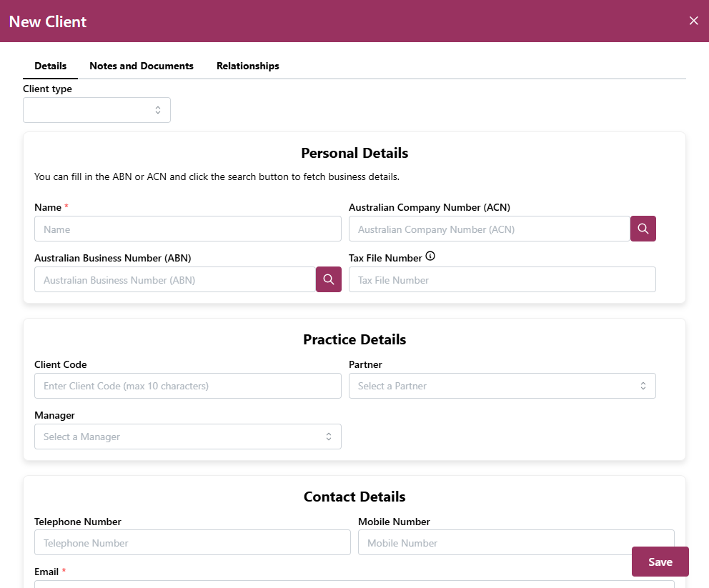Focus the Client Code input
This screenshot has height=588, width=709.
(x=187, y=386)
